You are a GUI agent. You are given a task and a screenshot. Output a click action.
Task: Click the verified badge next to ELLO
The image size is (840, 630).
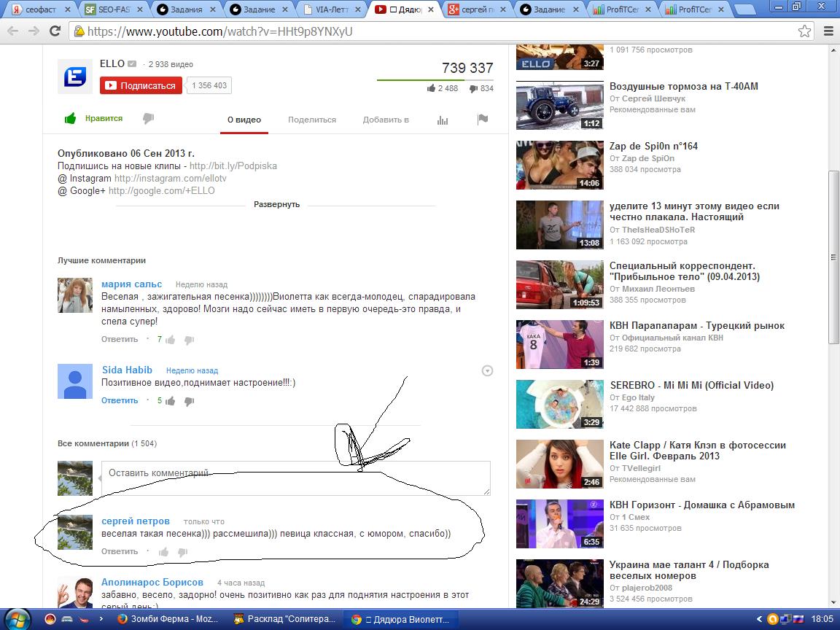132,63
